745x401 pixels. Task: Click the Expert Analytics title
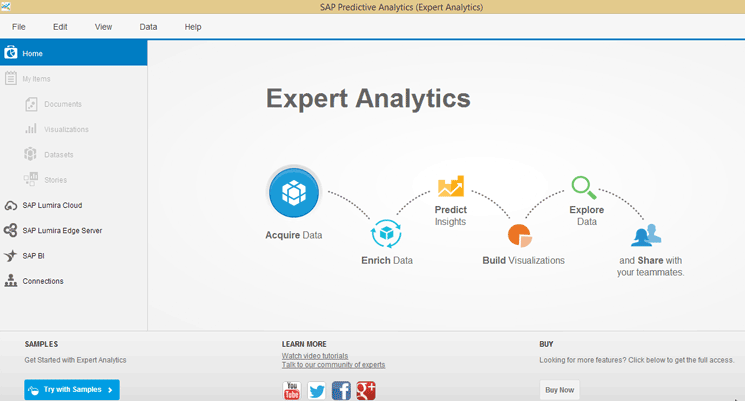(x=368, y=98)
